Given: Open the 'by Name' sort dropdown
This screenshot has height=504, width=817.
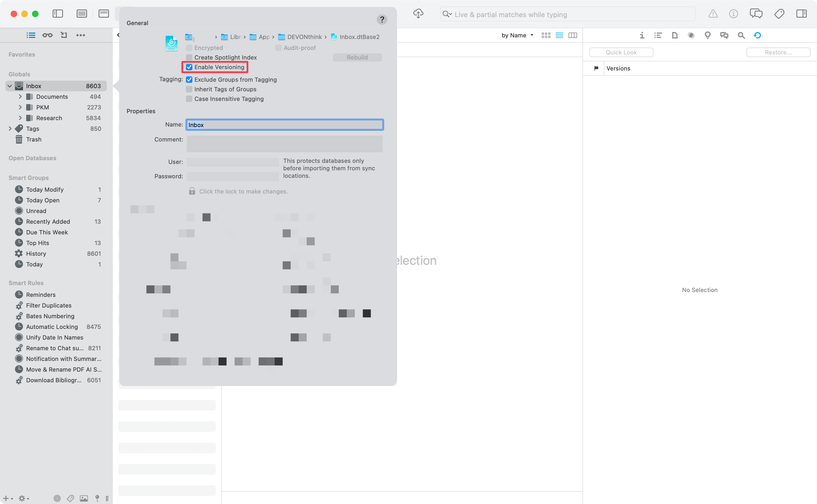Looking at the screenshot, I should point(516,35).
